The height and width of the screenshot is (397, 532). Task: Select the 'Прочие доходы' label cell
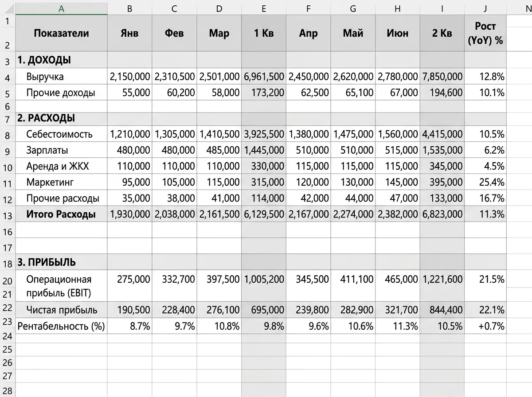point(62,93)
